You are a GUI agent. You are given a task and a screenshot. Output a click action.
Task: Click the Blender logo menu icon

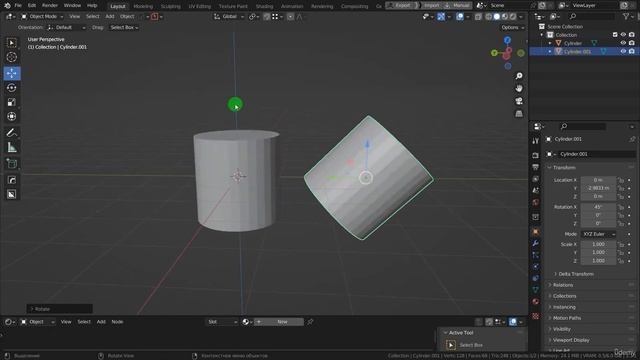click(x=7, y=6)
